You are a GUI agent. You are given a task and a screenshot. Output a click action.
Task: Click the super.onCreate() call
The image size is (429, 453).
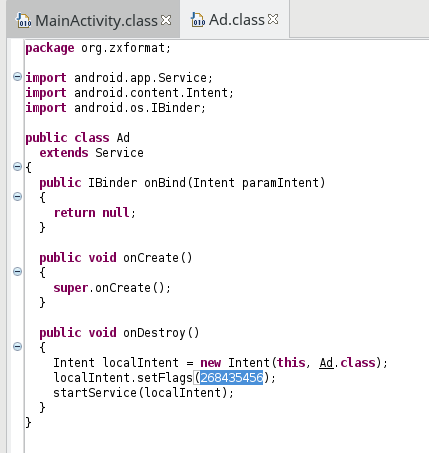tap(112, 288)
